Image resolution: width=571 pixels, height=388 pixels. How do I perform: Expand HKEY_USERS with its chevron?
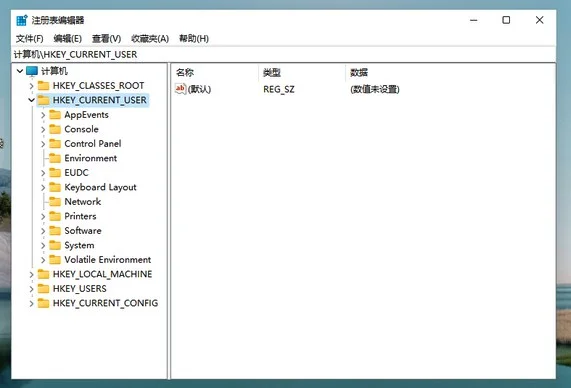pyautogui.click(x=32, y=289)
